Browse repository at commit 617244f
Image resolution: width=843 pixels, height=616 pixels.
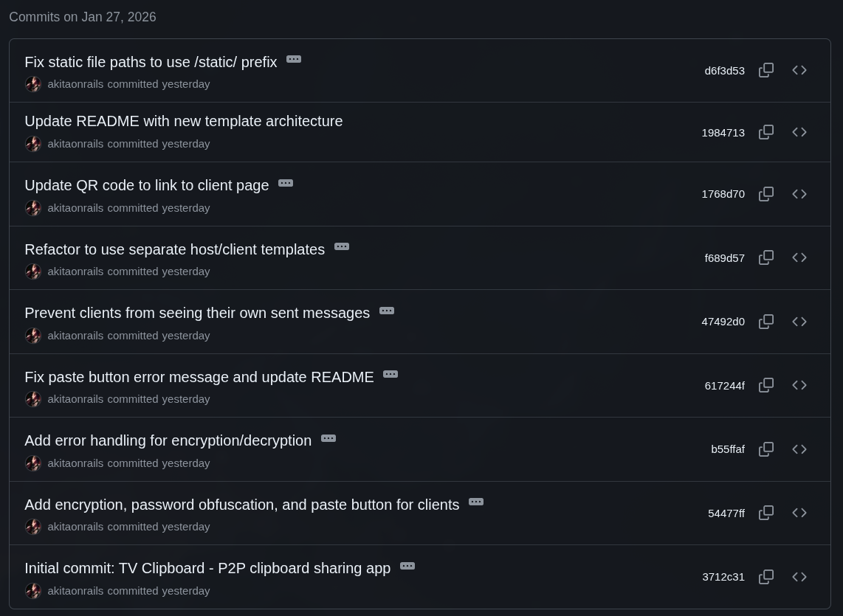click(799, 385)
